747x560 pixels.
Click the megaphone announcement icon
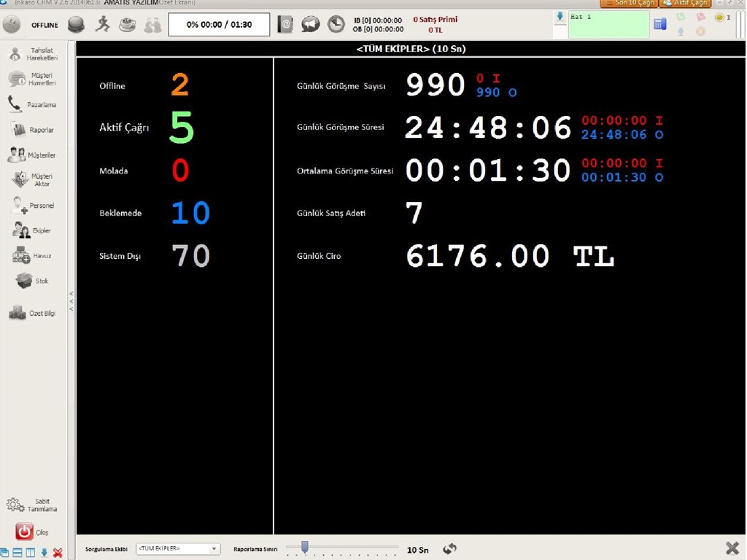[x=311, y=25]
